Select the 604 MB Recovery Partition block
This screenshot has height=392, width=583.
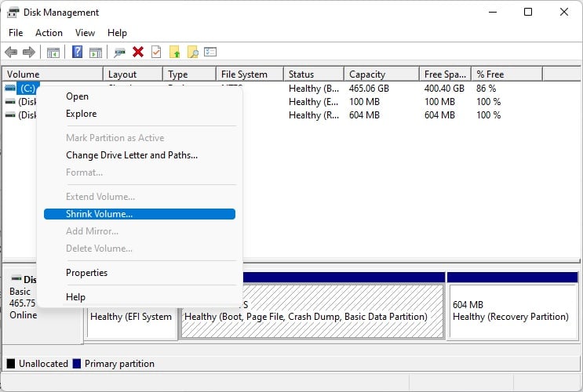[x=512, y=311]
